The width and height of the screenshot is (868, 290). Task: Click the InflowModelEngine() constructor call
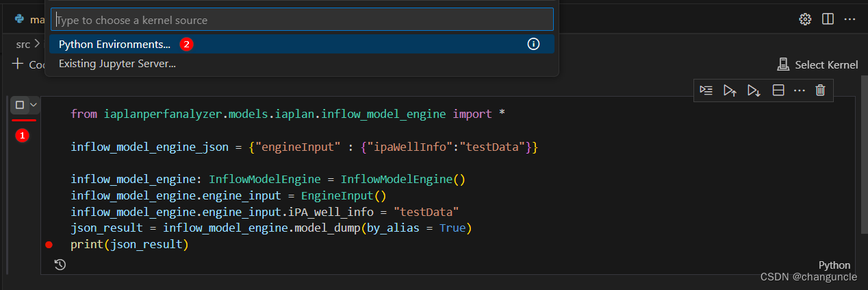tap(403, 180)
